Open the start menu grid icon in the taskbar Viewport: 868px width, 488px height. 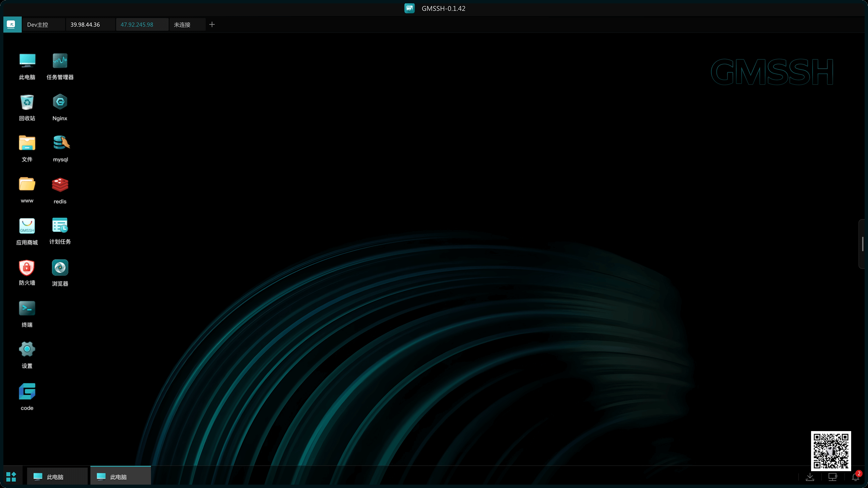tap(11, 477)
